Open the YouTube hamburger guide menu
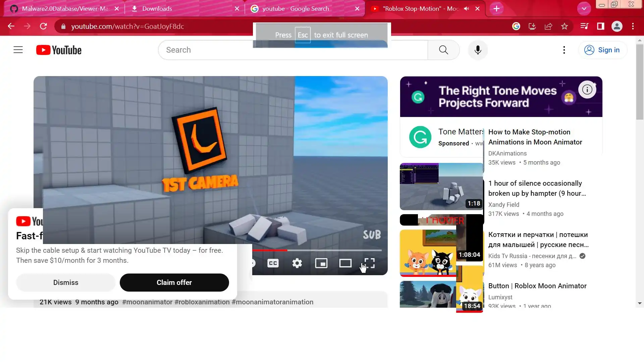644x362 pixels. [18, 50]
